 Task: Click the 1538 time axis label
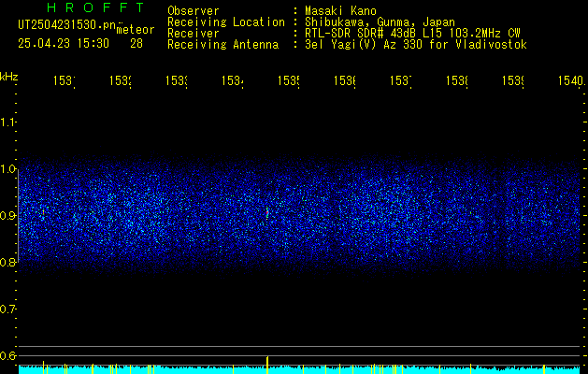coord(457,81)
